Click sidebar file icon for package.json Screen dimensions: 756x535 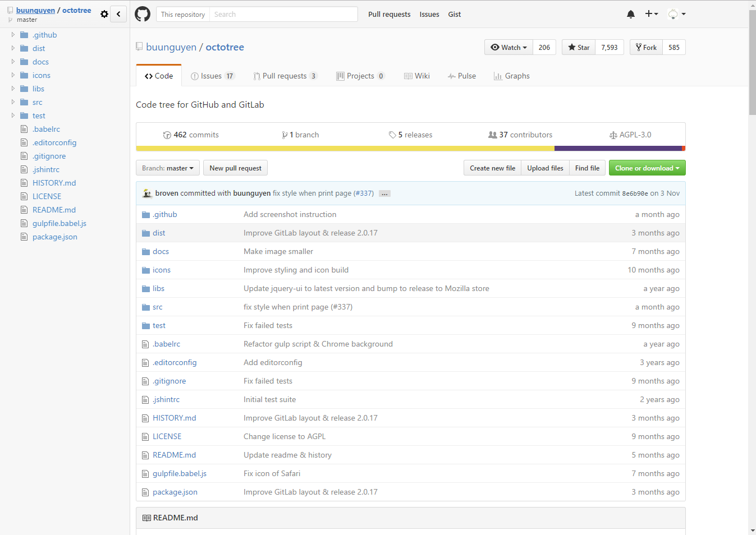point(24,237)
